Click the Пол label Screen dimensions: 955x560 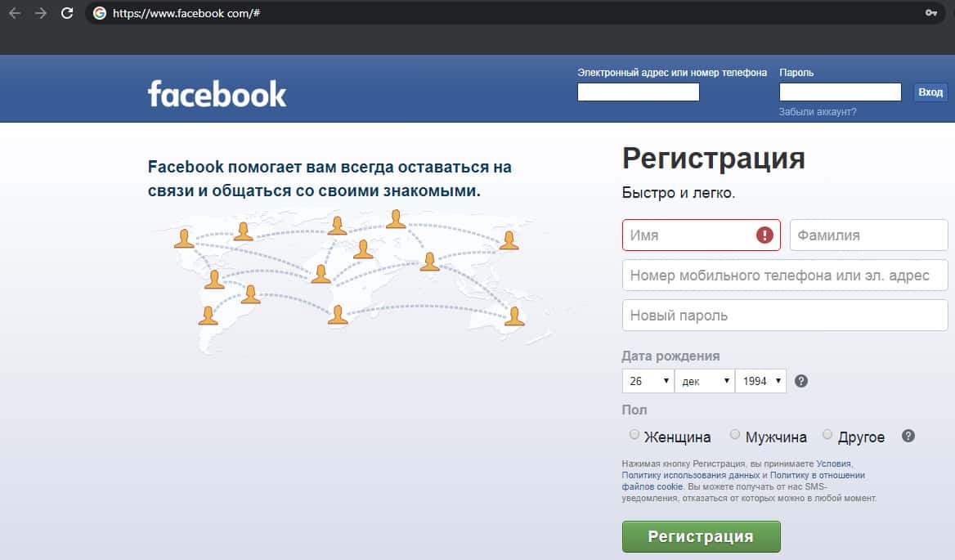coord(634,410)
